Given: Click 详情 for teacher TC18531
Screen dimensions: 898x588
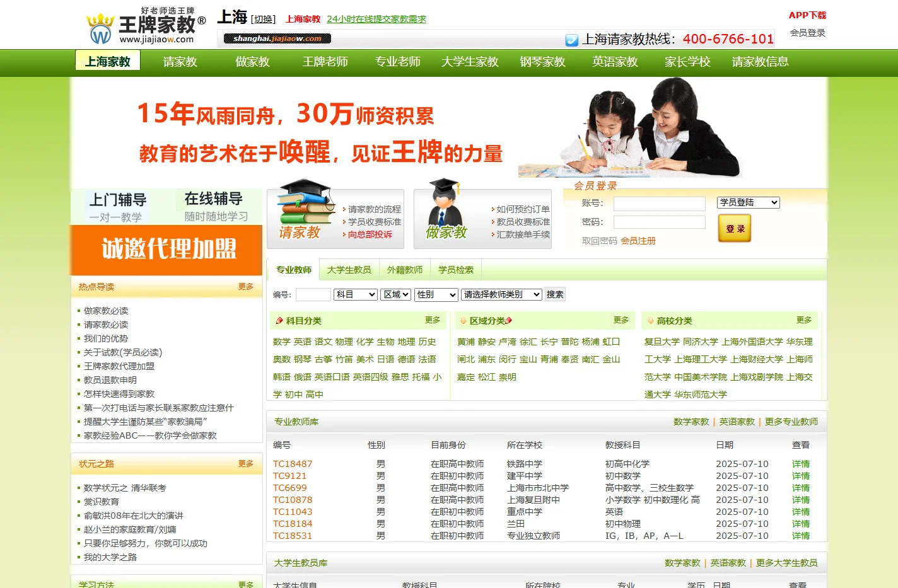Looking at the screenshot, I should coord(801,536).
